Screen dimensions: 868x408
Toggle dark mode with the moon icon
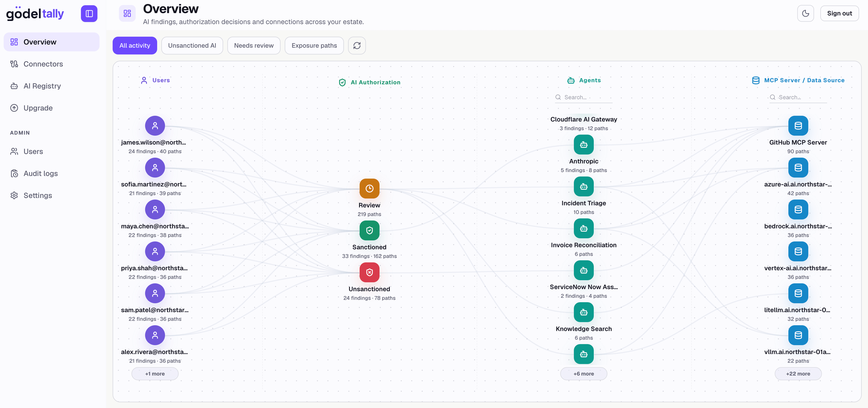tap(805, 13)
